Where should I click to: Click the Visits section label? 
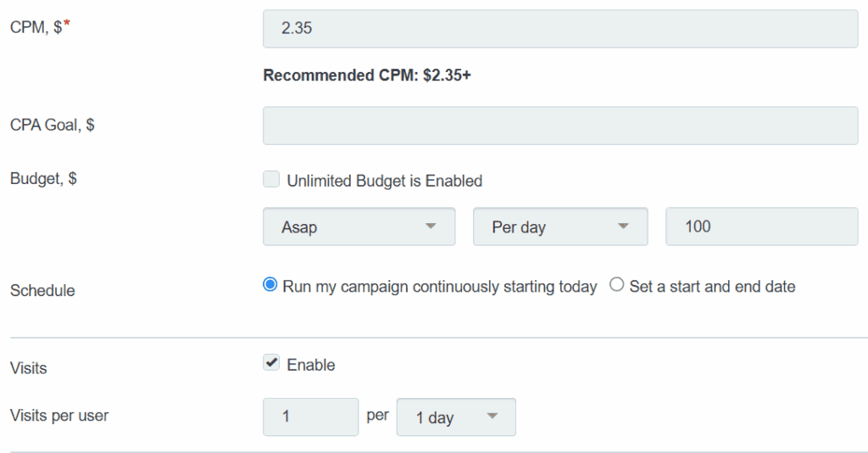[29, 368]
